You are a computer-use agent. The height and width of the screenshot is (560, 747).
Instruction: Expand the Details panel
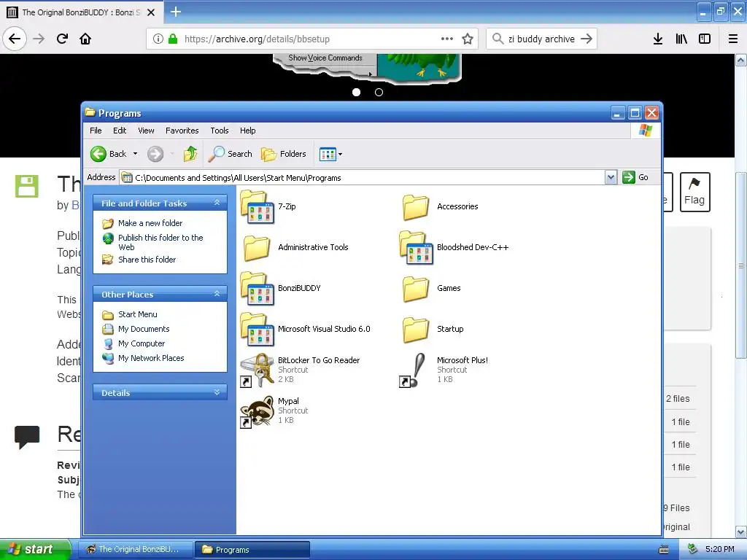pyautogui.click(x=217, y=392)
